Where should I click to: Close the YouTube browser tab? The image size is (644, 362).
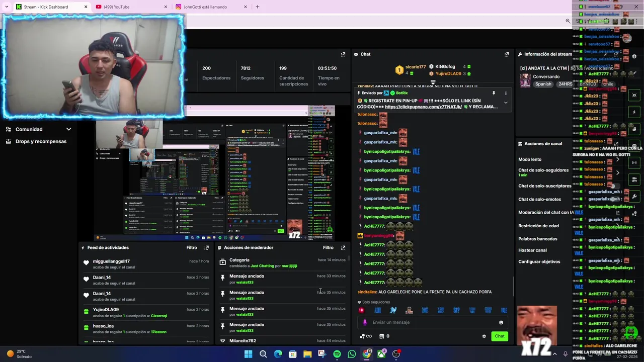click(x=166, y=7)
